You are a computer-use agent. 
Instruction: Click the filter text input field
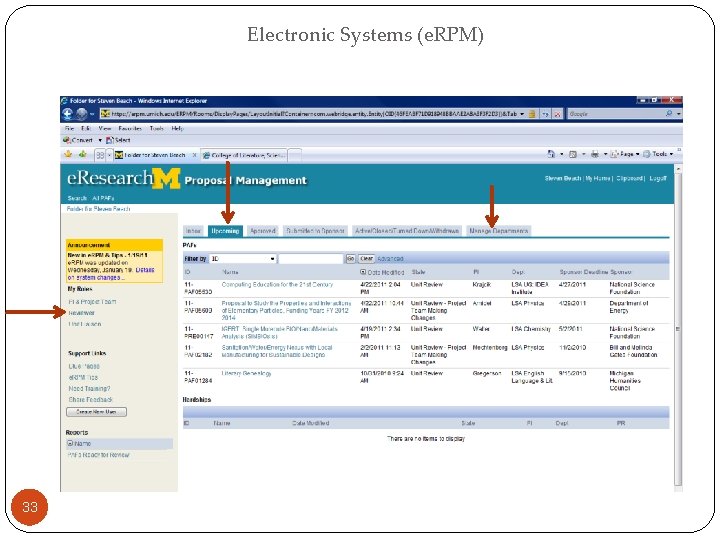click(x=311, y=259)
